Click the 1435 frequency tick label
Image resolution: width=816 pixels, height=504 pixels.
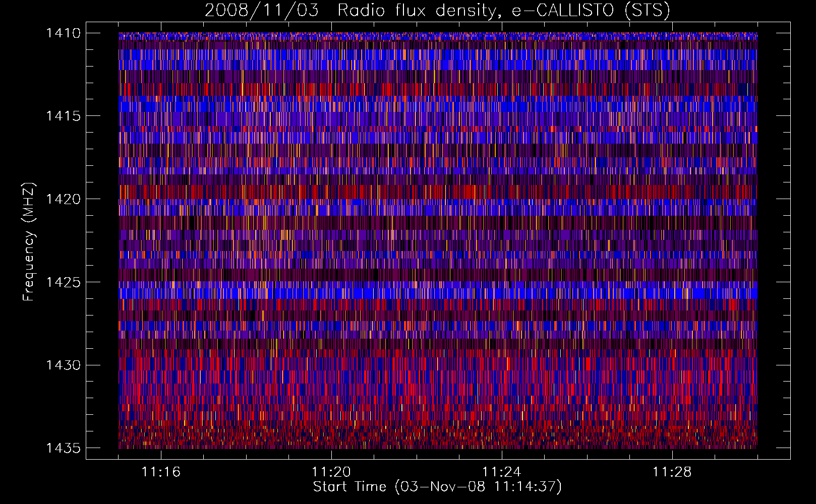[63, 448]
